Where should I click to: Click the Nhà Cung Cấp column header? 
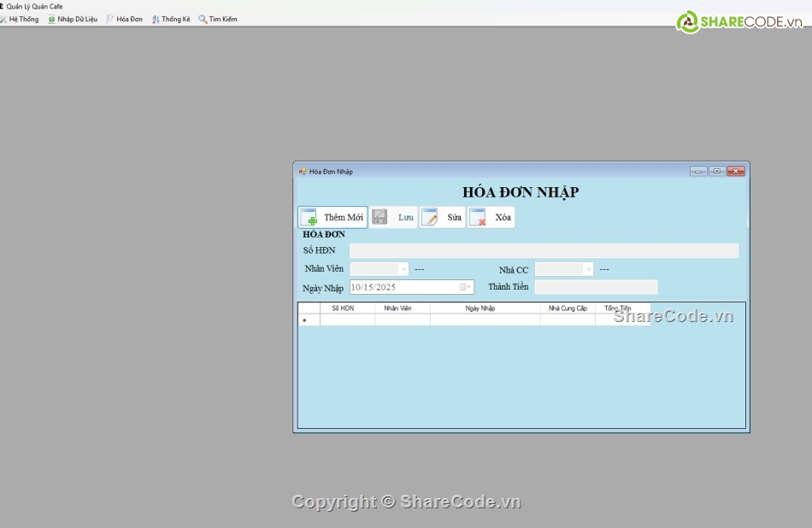click(x=568, y=308)
